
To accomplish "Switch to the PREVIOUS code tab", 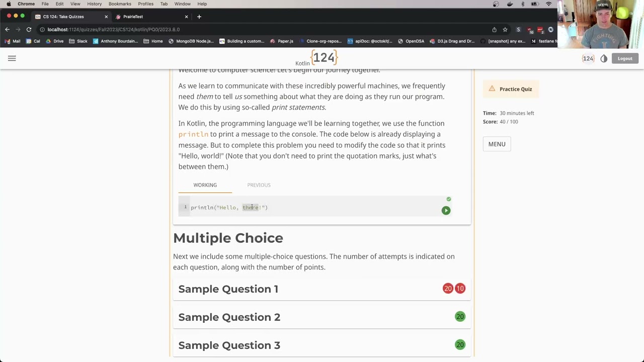I will 259,185.
